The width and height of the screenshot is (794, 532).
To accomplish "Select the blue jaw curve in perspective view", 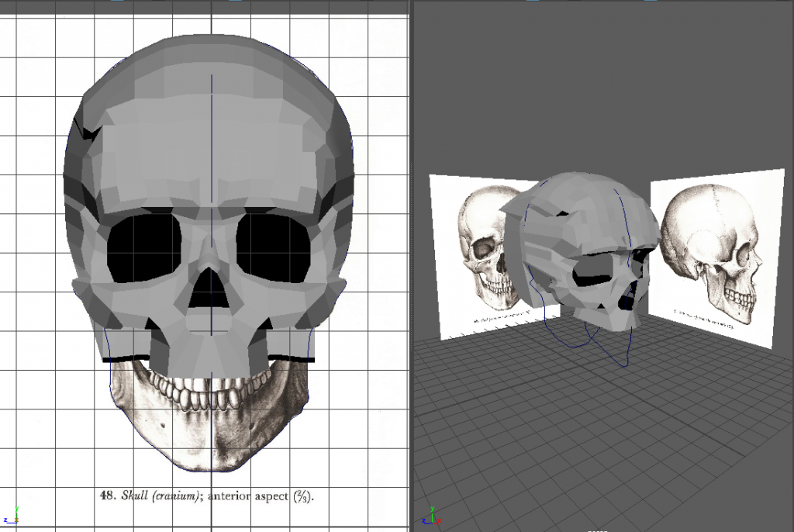I will [574, 341].
